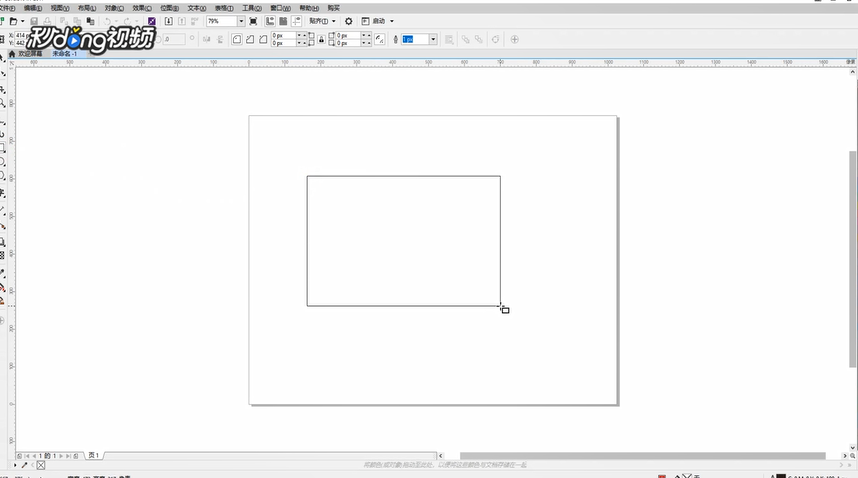This screenshot has height=478, width=858.
Task: Click the Export icon in the toolbar
Action: coord(182,21)
